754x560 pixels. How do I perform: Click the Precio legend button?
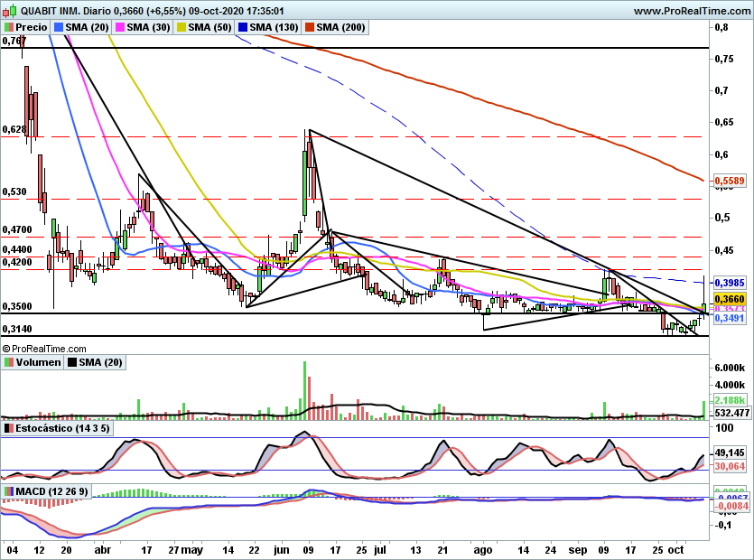[x=26, y=27]
